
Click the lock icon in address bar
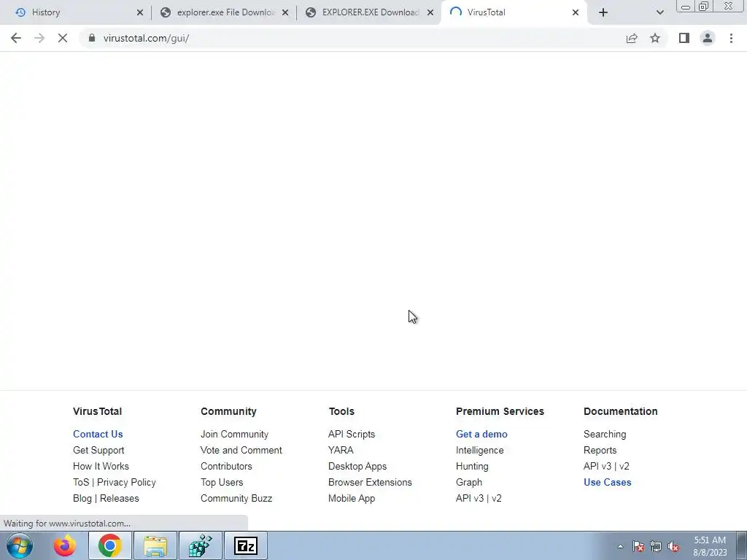[92, 38]
